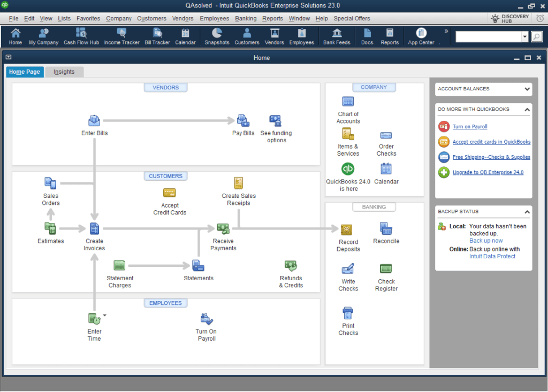Open the Vendors menu

point(184,18)
